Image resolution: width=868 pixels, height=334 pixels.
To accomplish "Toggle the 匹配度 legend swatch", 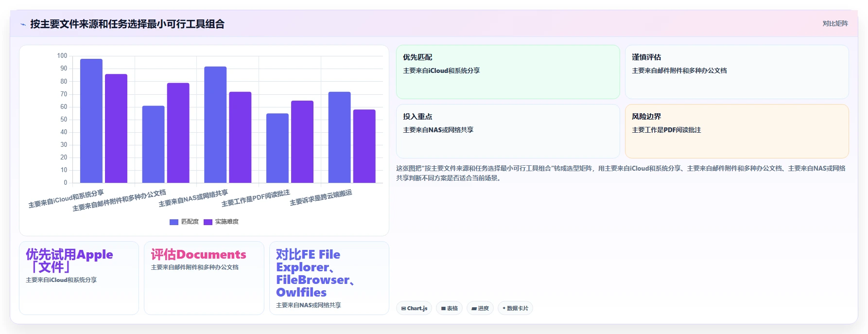I will tap(174, 222).
